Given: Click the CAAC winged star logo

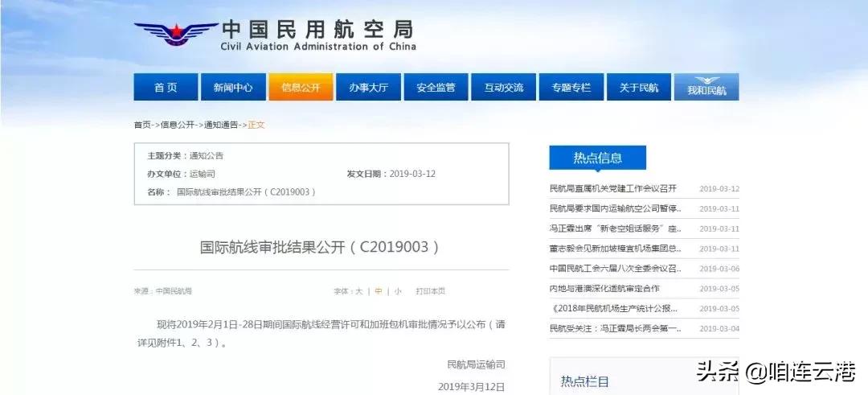Looking at the screenshot, I should [x=176, y=33].
